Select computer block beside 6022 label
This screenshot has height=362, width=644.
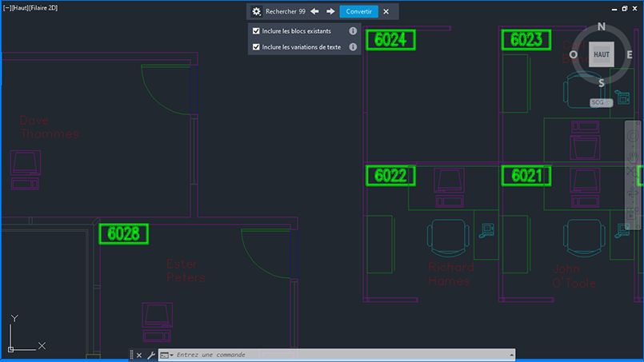click(x=450, y=187)
